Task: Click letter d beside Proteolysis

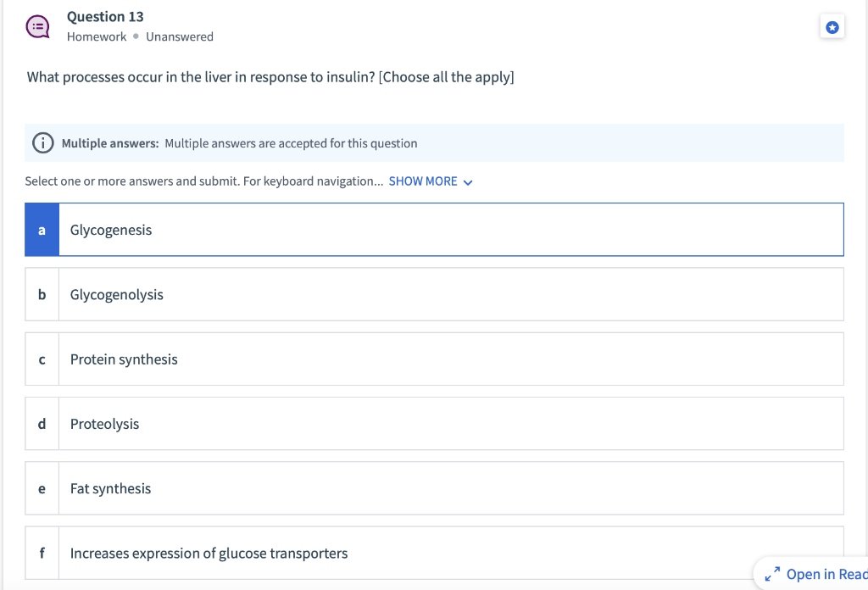Action: tap(42, 424)
